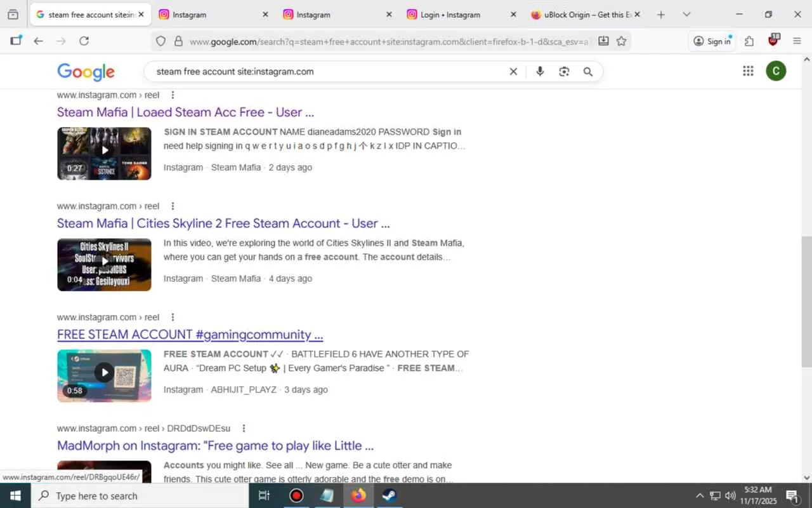This screenshot has height=508, width=812.
Task: Click the "2 days ago" result date
Action: tap(291, 168)
